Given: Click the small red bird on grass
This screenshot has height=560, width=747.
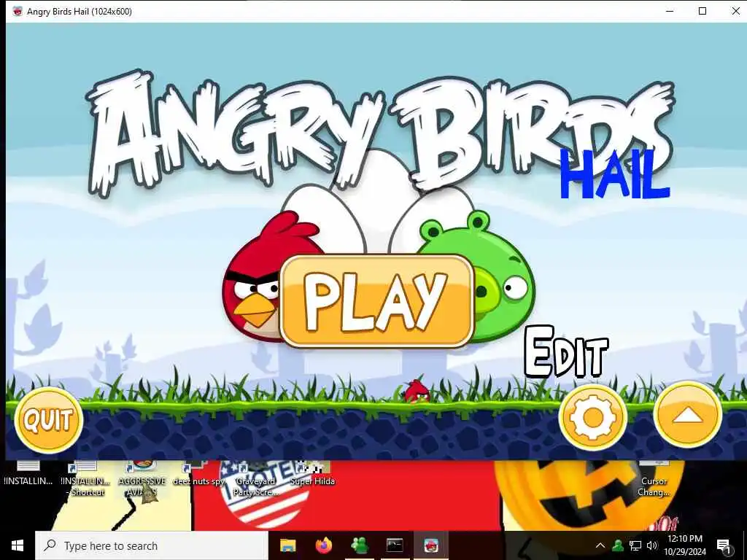Looking at the screenshot, I should (417, 392).
